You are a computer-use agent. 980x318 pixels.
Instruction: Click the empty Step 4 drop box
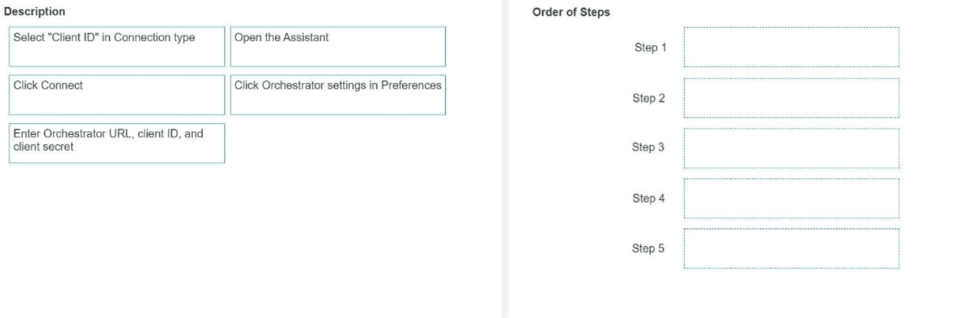click(791, 198)
